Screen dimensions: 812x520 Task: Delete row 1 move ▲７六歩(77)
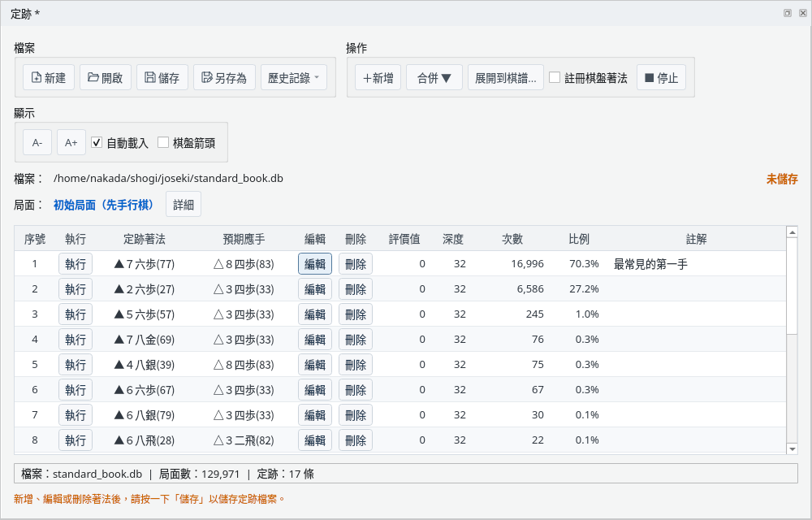click(356, 263)
